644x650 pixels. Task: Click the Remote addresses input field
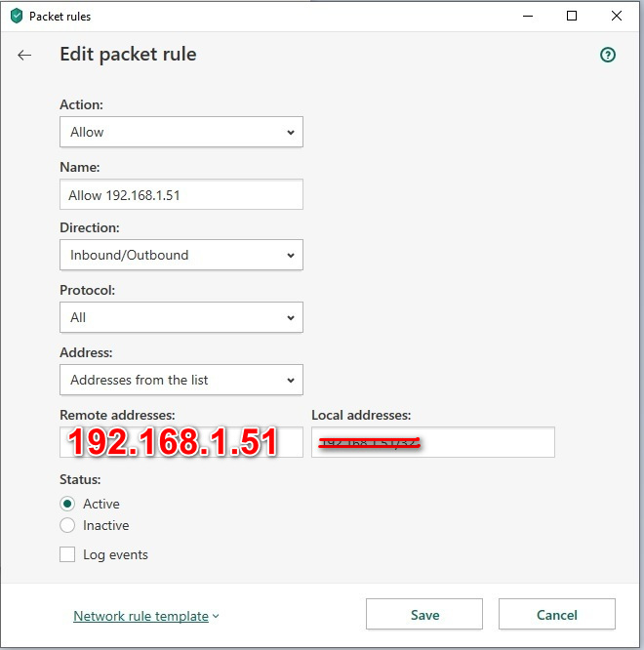coord(181,442)
